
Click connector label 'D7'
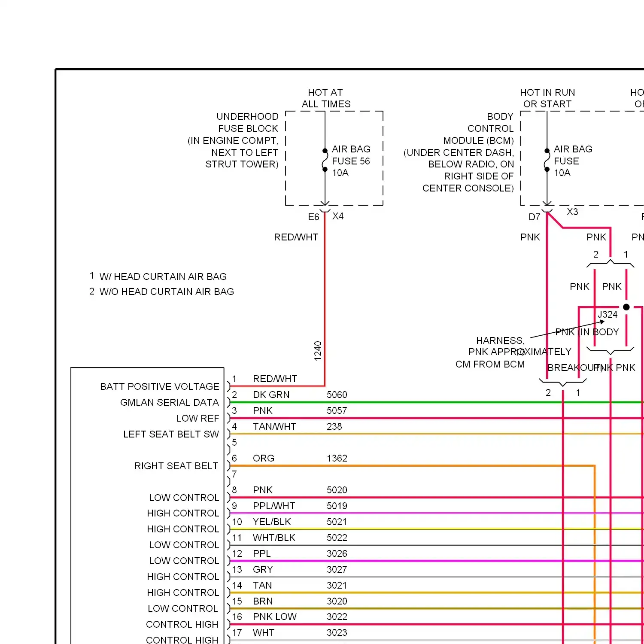(x=534, y=217)
